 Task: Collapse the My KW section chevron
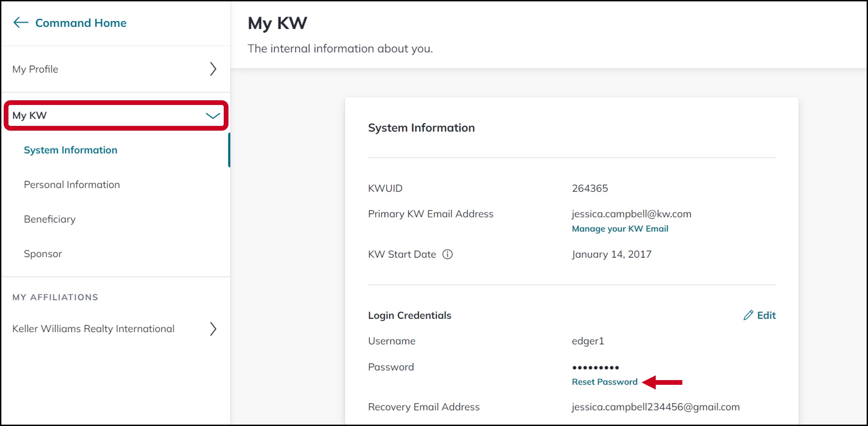point(213,116)
